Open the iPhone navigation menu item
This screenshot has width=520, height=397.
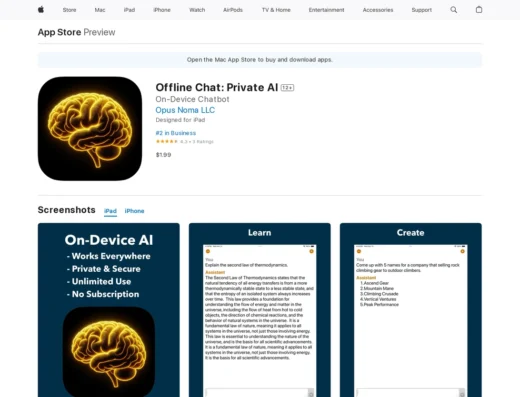pos(162,10)
